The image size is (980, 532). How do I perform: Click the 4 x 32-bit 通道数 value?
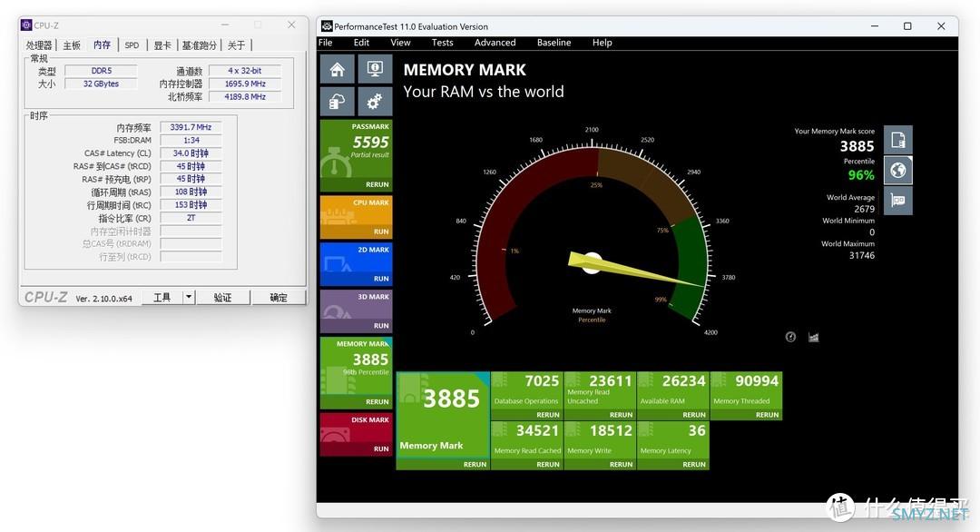(245, 71)
